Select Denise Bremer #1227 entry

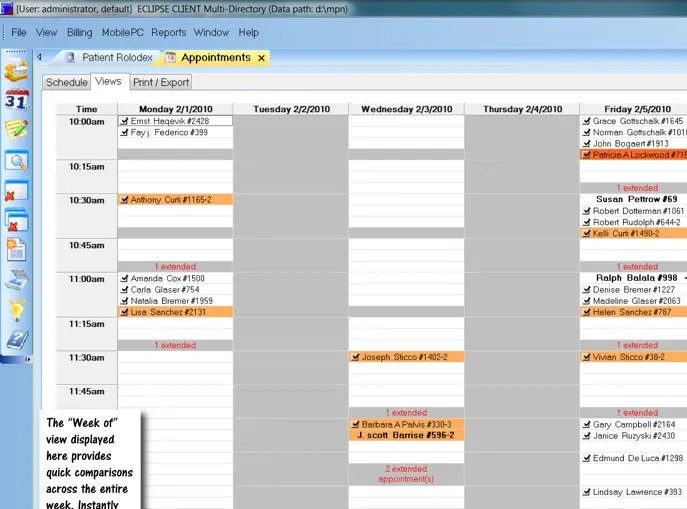[634, 290]
